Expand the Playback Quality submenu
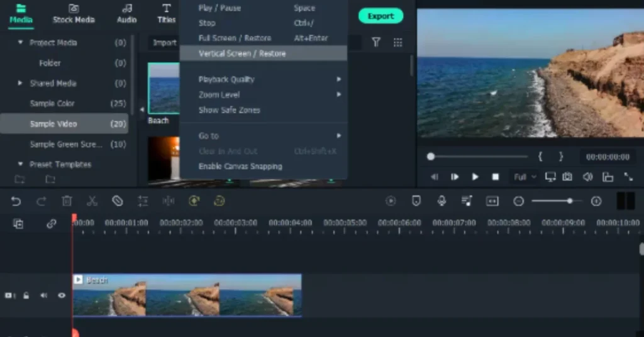Viewport: 644px width, 337px height. [264, 79]
